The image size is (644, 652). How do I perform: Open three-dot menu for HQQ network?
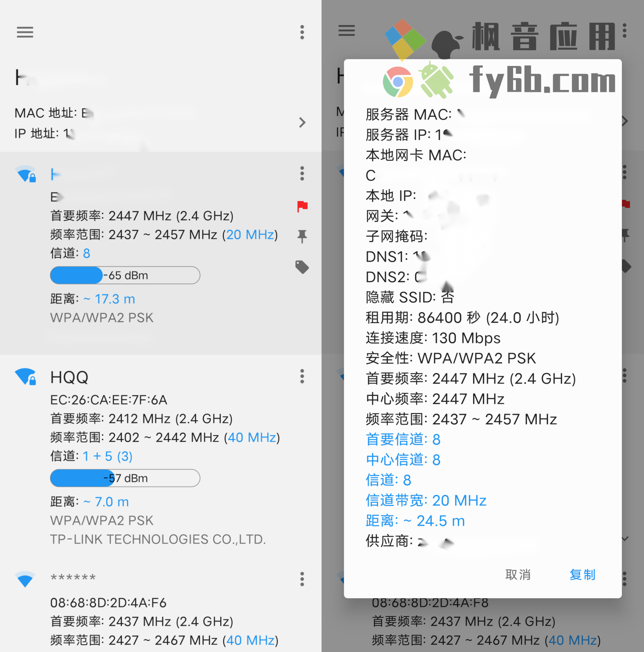coord(302,376)
